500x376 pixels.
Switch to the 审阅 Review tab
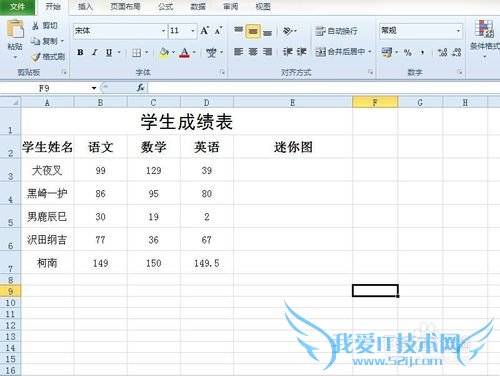tap(230, 7)
